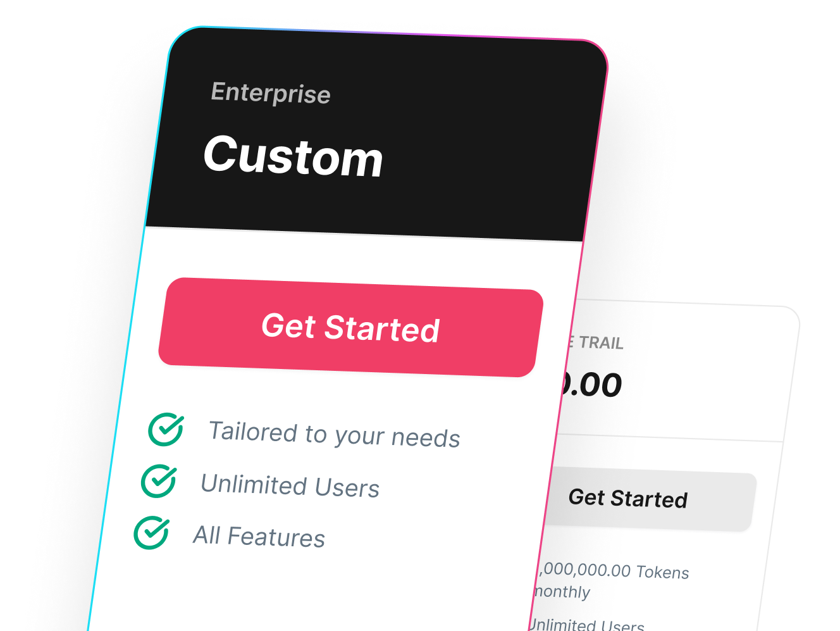Viewport: 840px width, 631px height.
Task: Click the Tailored to your needs text
Action: [334, 435]
